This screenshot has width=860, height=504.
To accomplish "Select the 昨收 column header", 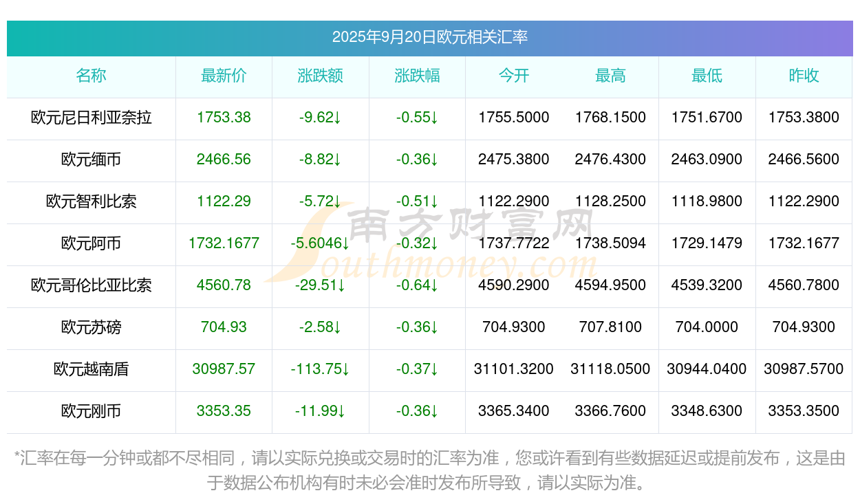I will coord(804,76).
